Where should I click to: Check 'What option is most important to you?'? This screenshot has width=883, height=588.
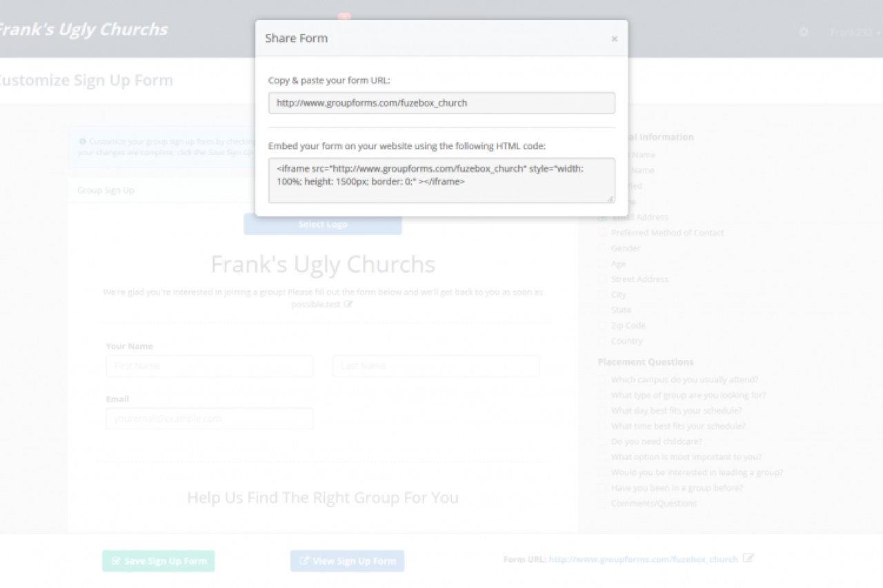(602, 457)
